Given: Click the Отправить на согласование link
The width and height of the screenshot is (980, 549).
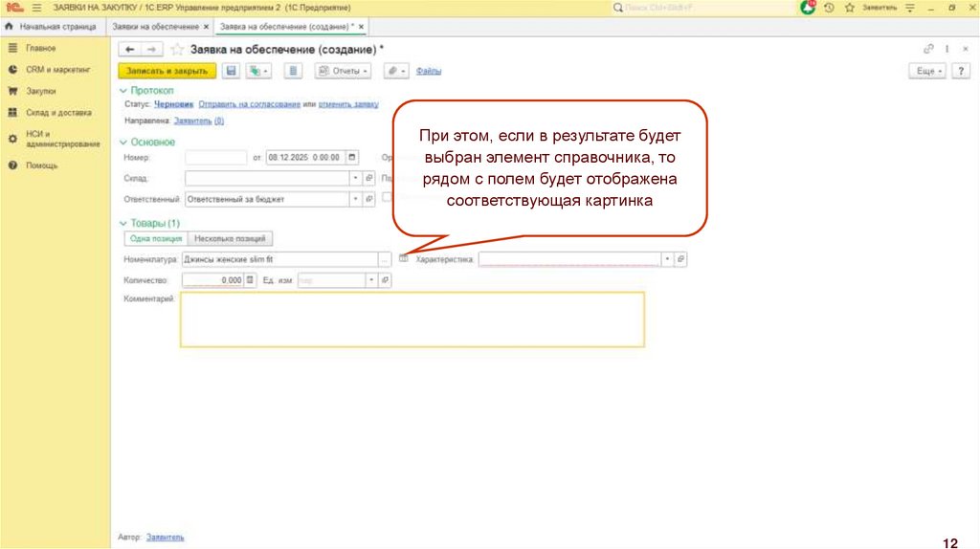Looking at the screenshot, I should (x=250, y=104).
